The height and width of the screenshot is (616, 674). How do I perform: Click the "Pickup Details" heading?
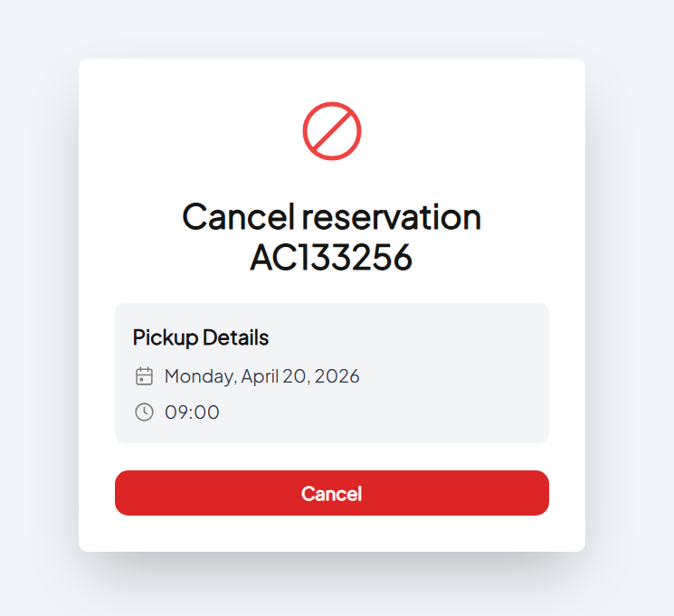(201, 337)
